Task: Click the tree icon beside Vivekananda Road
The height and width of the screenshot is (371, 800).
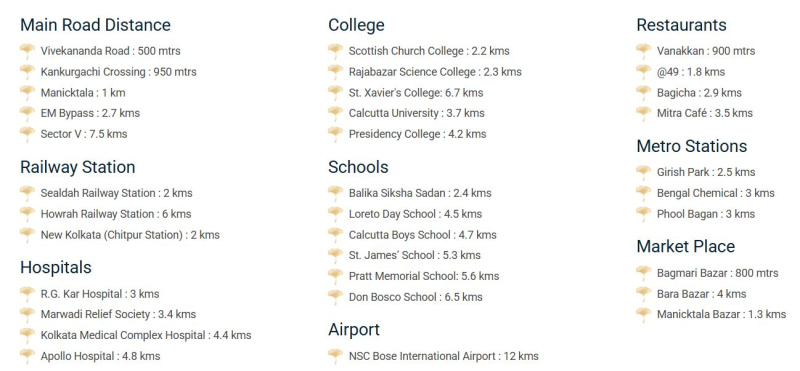Action: 27,51
